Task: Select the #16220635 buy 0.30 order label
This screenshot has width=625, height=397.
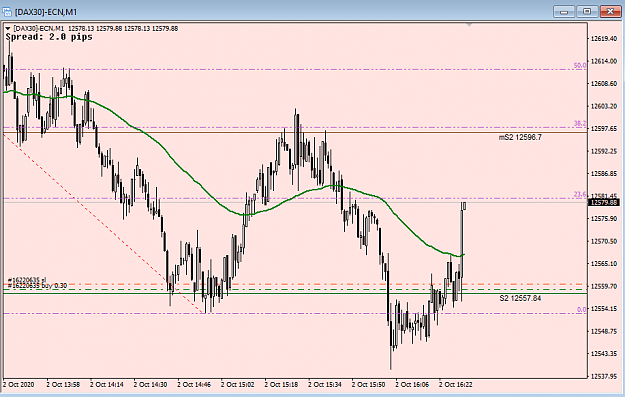Action: (37, 286)
